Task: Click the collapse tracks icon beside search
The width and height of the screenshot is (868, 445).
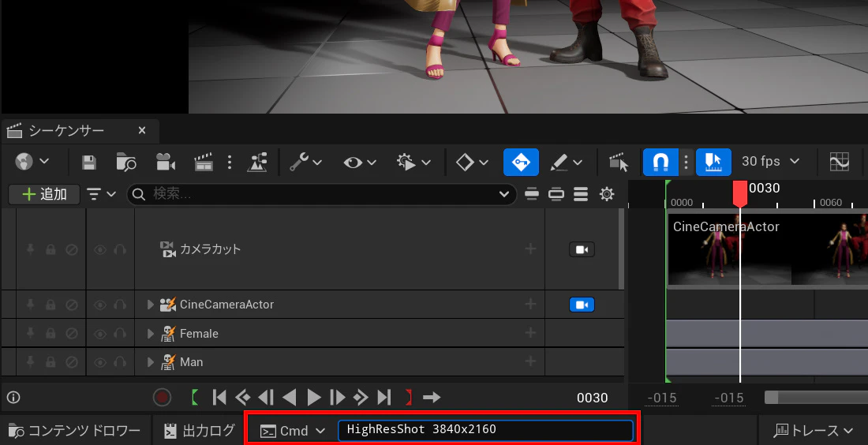Action: coord(531,194)
